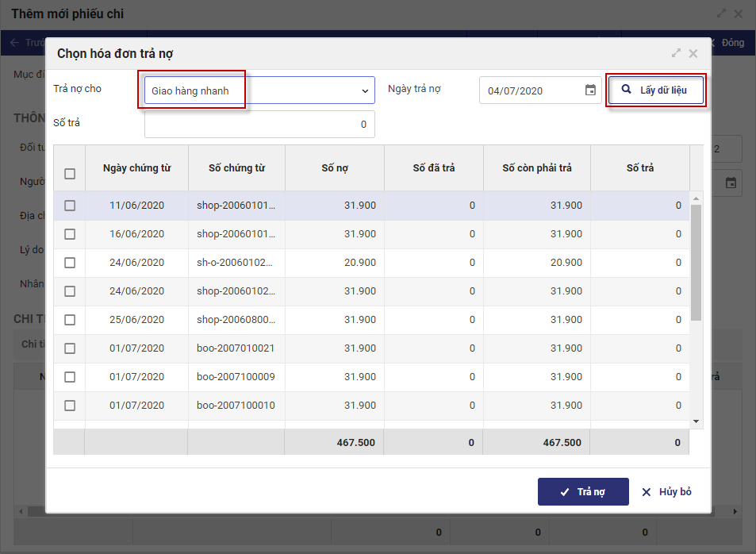Tick the checkbox for sh-o-20060102 invoice
The height and width of the screenshot is (554, 756).
tap(70, 263)
